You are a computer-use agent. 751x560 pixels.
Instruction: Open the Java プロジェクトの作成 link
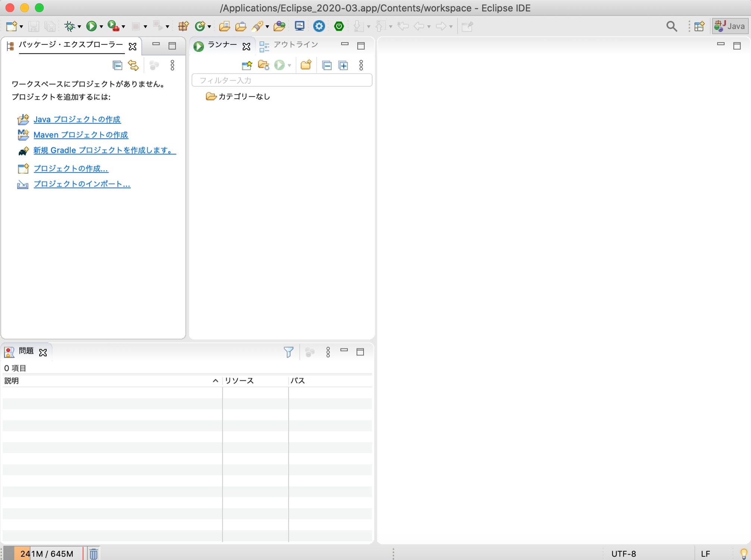tap(77, 119)
